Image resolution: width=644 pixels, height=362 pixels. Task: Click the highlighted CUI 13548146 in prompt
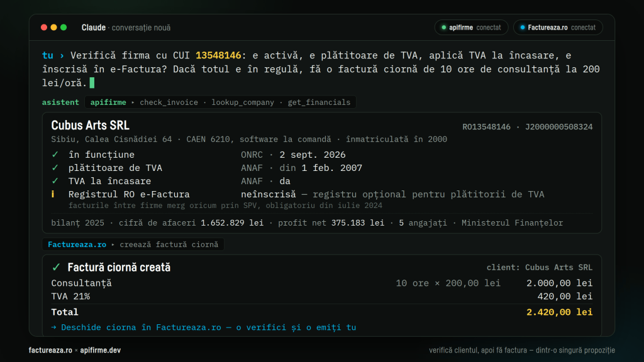pos(218,55)
